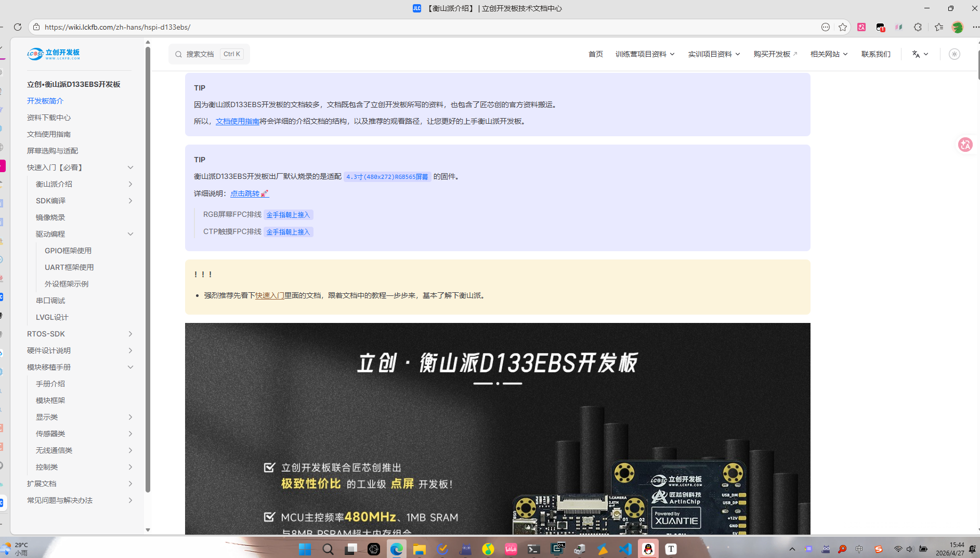980x558 pixels.
Task: Open 串口调试 in the sidebar
Action: pos(50,301)
